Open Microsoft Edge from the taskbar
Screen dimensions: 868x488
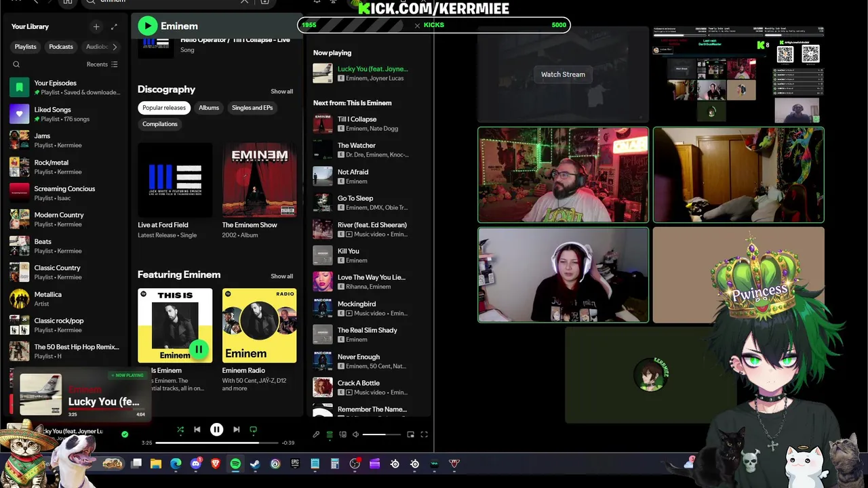176,464
